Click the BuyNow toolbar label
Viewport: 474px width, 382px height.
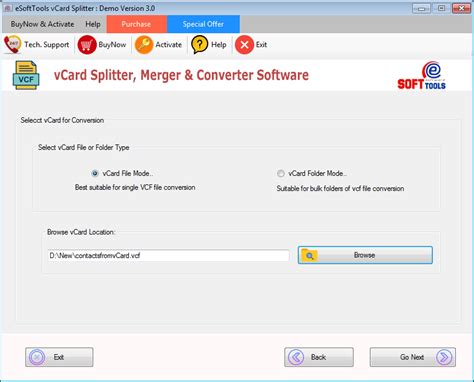[112, 45]
